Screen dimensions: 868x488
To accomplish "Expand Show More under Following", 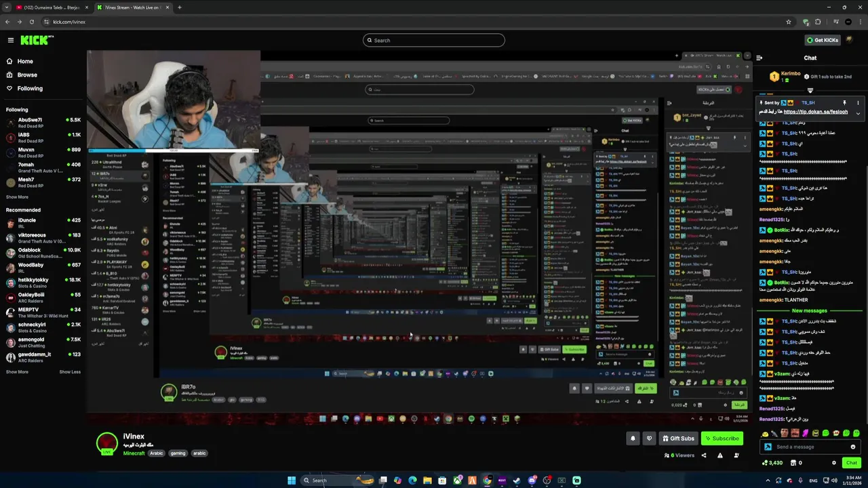I will coord(18,197).
